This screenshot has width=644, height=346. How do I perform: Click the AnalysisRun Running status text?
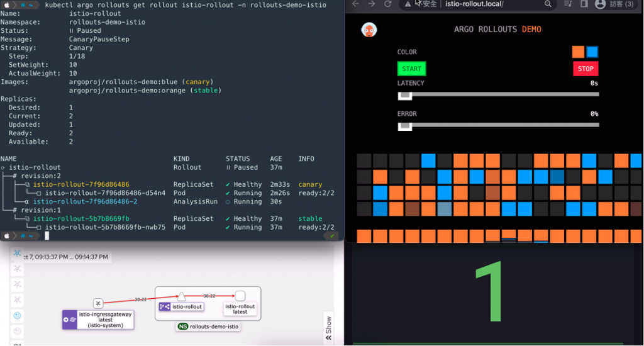pyautogui.click(x=248, y=202)
